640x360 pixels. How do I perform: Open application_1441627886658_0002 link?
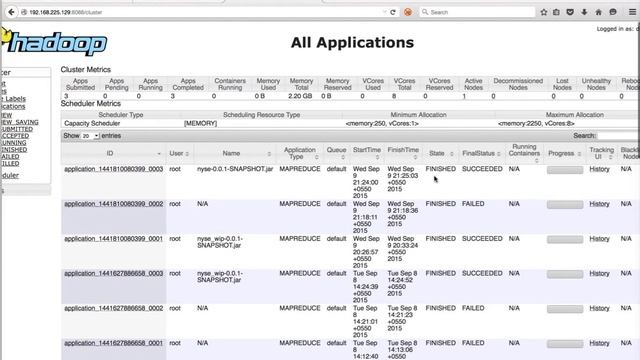coord(113,308)
